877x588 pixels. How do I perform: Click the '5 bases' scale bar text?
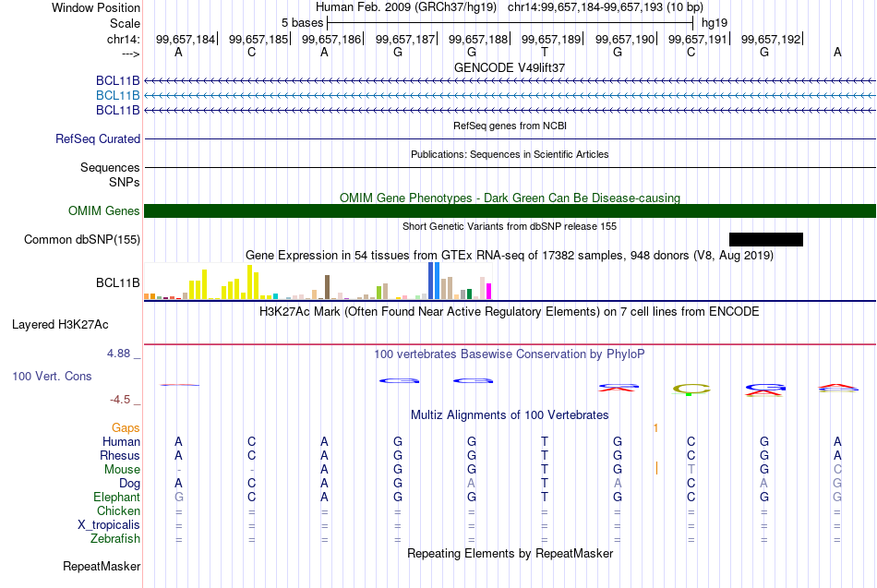[x=302, y=23]
